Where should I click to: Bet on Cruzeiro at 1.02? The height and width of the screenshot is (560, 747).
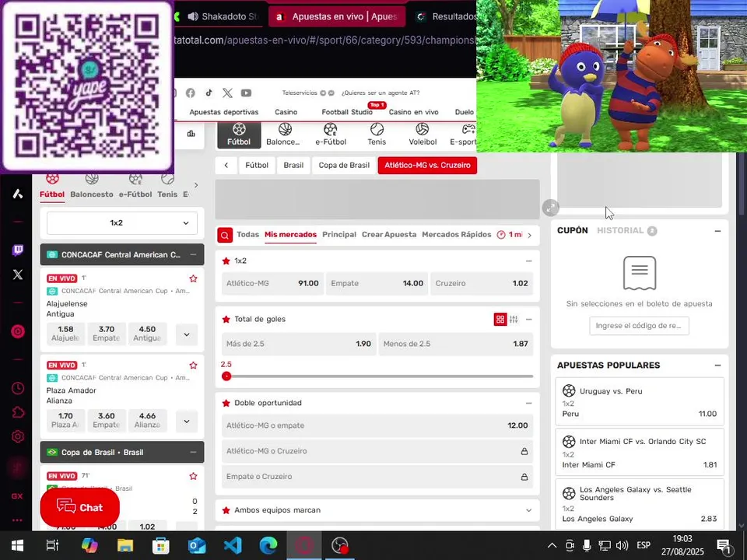[482, 283]
